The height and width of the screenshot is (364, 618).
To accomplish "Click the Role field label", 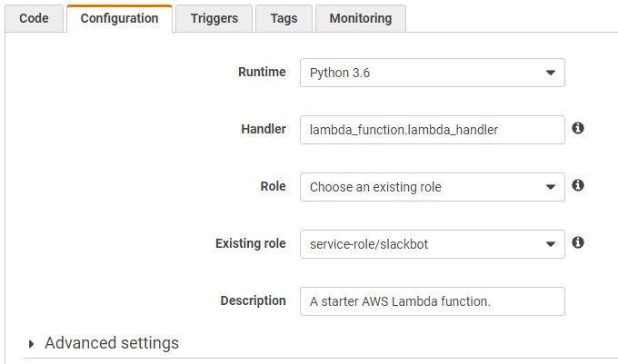I will pyautogui.click(x=273, y=186).
